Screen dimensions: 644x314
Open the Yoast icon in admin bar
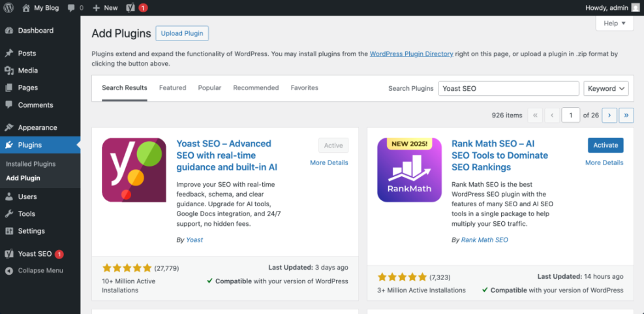click(130, 8)
